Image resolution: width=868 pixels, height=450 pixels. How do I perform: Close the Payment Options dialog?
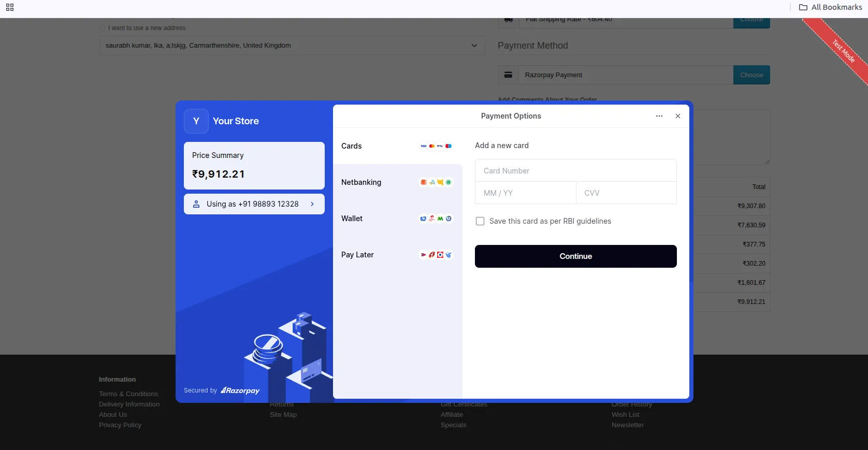(x=677, y=116)
